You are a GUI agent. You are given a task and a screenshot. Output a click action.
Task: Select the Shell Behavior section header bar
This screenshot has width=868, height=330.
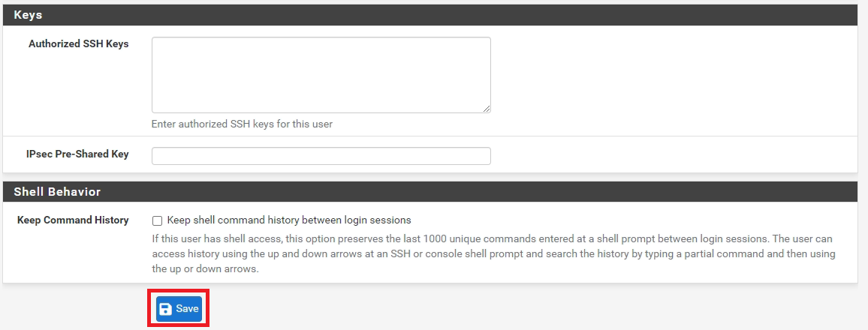click(x=430, y=192)
